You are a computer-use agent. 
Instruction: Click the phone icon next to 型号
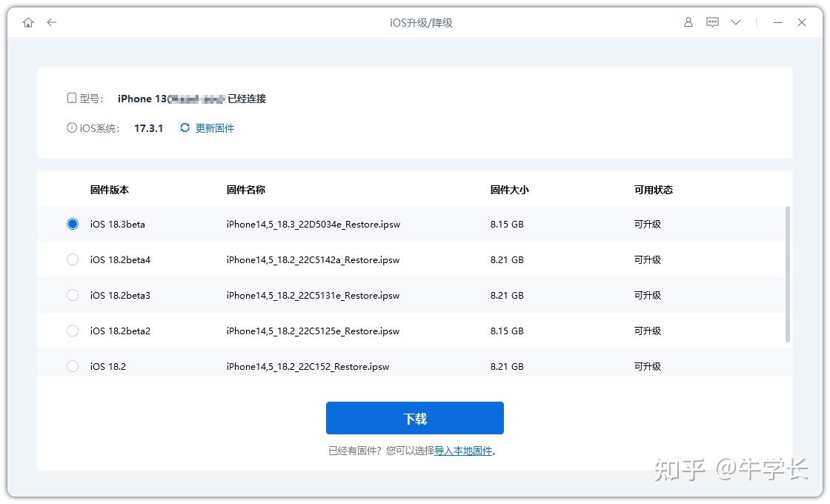click(71, 97)
